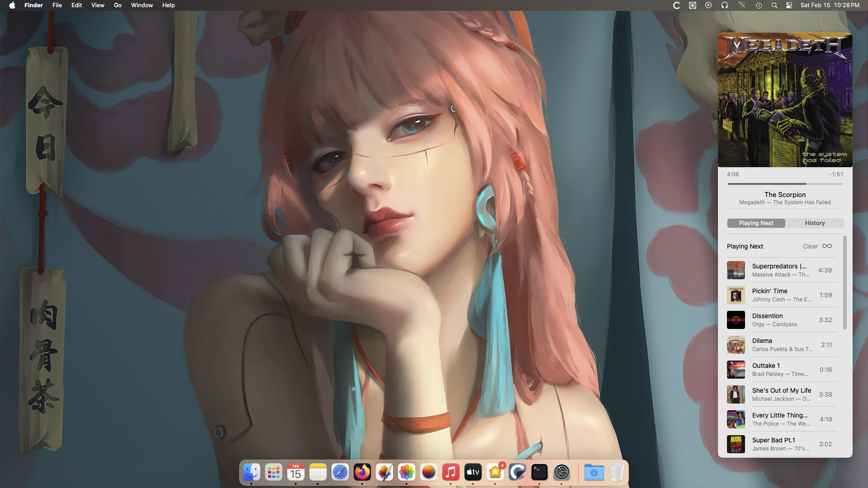Click the queue list scrollbar
The width and height of the screenshot is (868, 488).
click(x=844, y=282)
